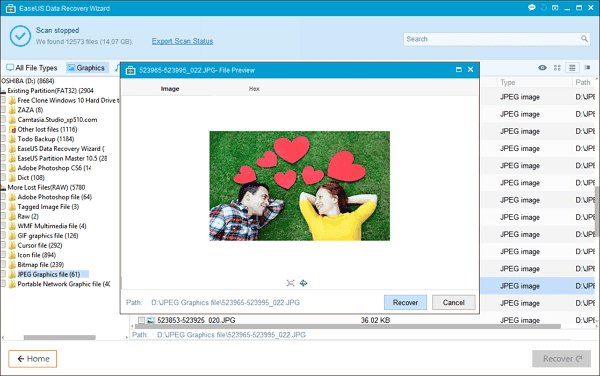This screenshot has height=376, width=600.
Task: Check the Dict folder checkbox
Action: point(3,177)
